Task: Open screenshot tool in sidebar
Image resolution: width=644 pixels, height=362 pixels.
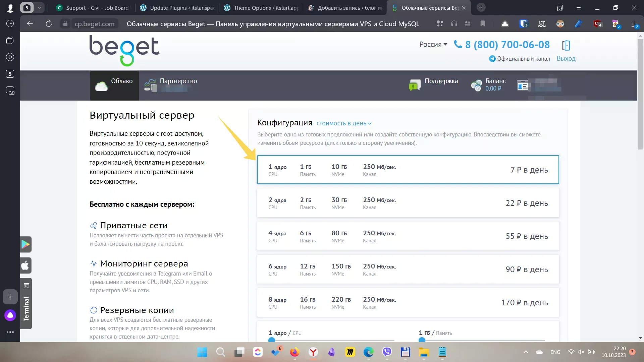Action: tap(10, 90)
